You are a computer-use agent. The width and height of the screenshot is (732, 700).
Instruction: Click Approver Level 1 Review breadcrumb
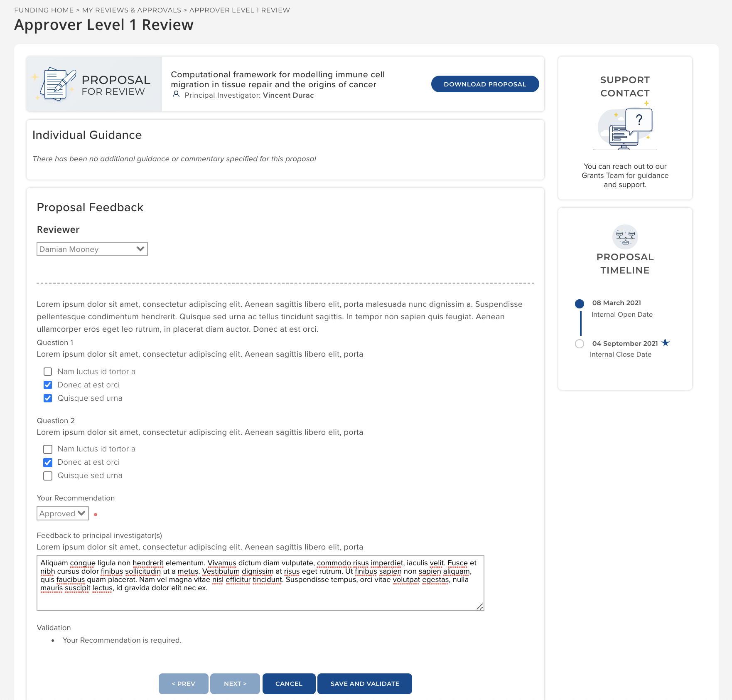point(240,10)
